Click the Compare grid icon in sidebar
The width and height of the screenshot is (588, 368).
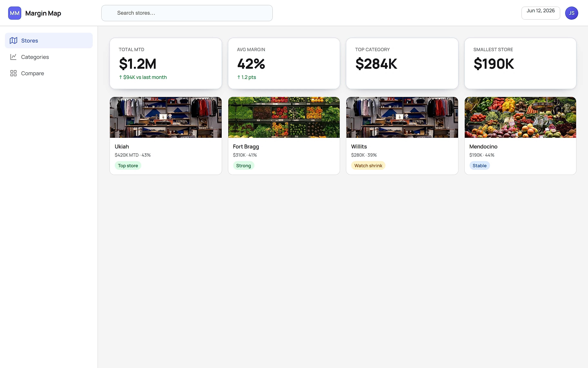(x=13, y=73)
